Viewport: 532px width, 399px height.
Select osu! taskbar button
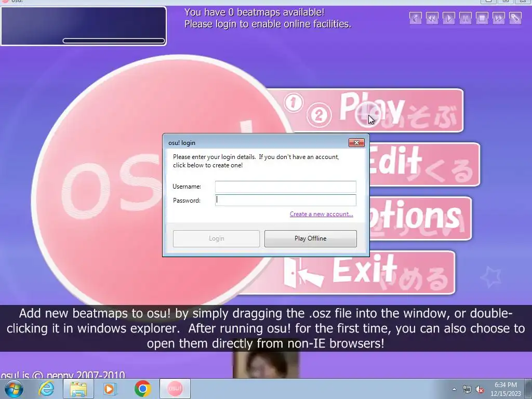point(175,389)
